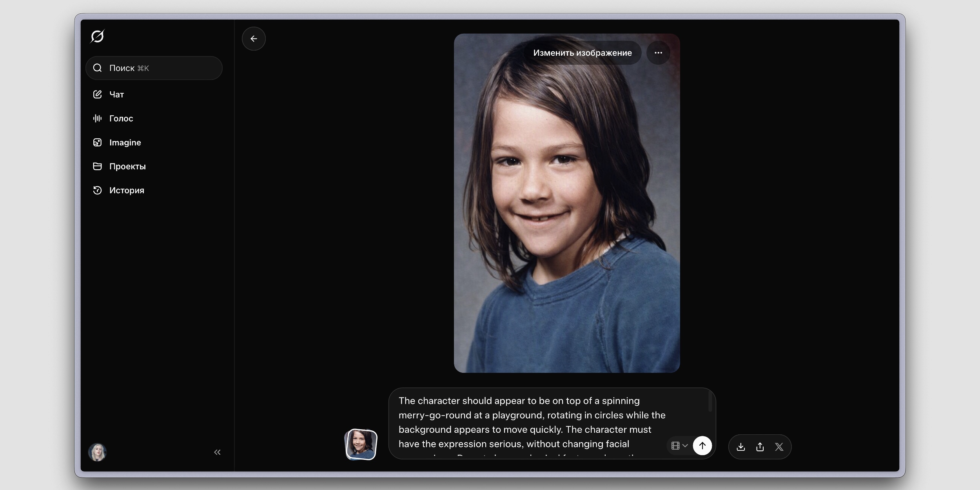
Task: Collapse the sidebar with double chevron
Action: pyautogui.click(x=217, y=452)
